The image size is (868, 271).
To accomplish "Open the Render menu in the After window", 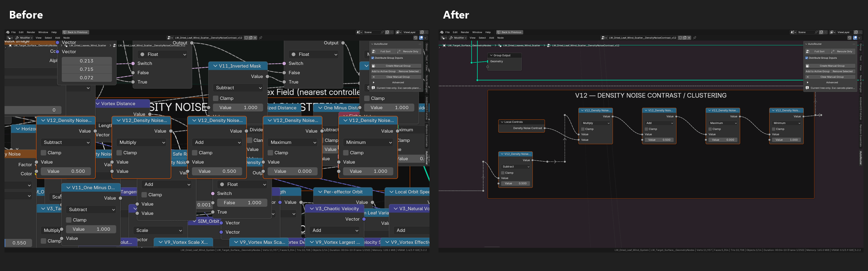I will click(x=465, y=32).
